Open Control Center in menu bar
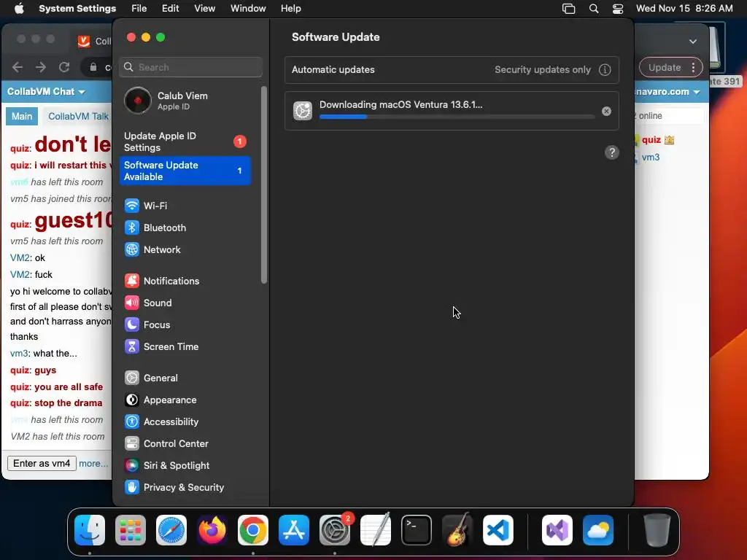747x560 pixels. [618, 9]
